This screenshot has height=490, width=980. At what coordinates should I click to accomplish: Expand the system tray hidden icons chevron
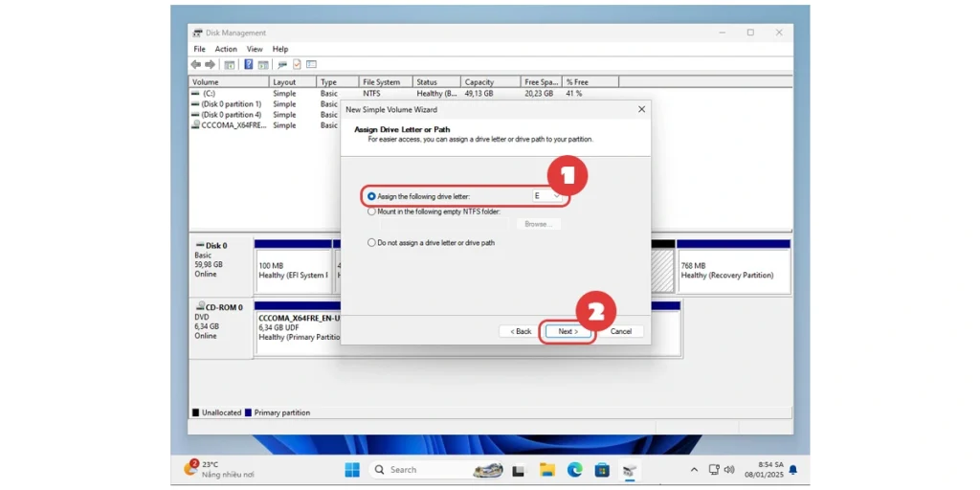click(x=694, y=470)
